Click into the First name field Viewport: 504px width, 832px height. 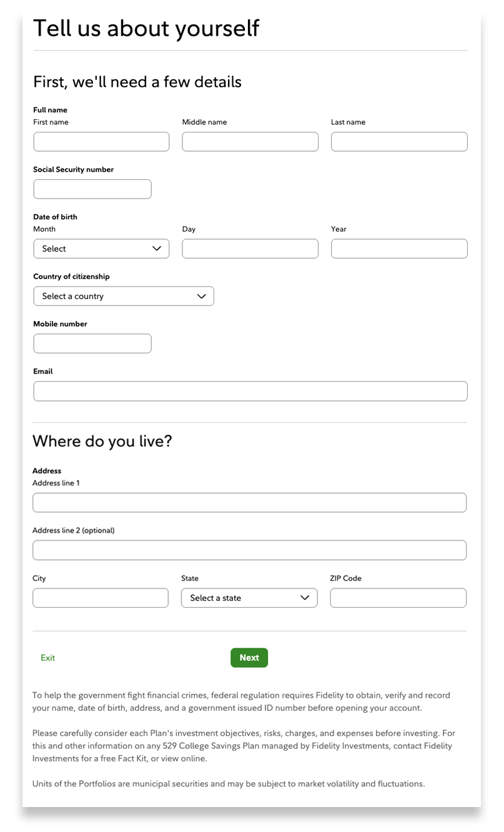tap(101, 141)
